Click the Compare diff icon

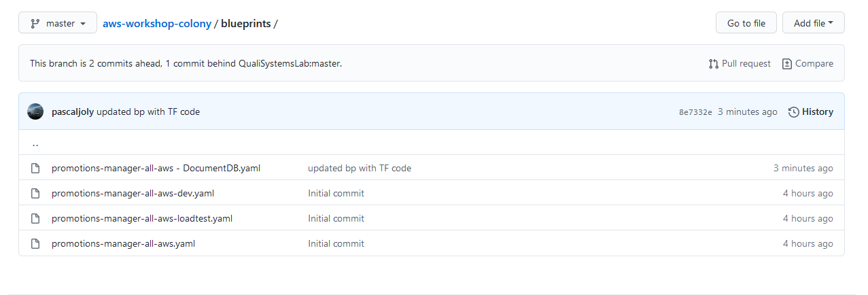click(x=787, y=63)
